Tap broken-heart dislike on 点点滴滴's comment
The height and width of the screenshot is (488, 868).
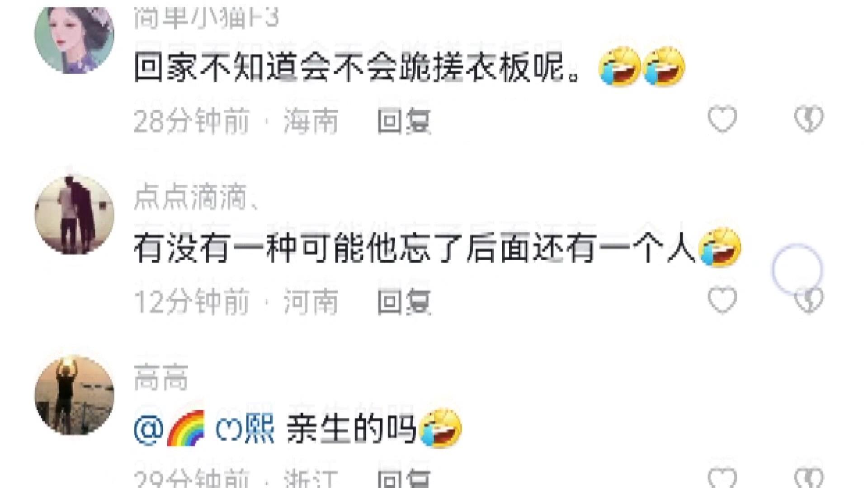point(809,300)
